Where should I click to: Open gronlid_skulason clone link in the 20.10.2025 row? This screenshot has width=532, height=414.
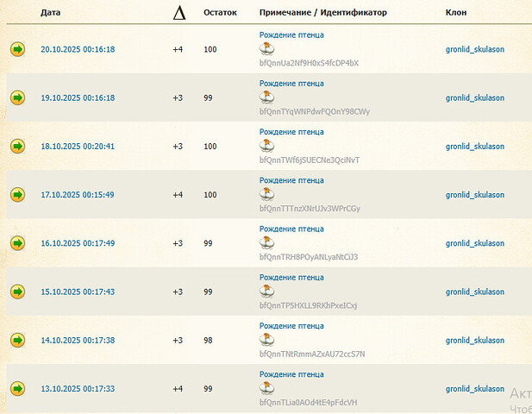pyautogui.click(x=474, y=49)
